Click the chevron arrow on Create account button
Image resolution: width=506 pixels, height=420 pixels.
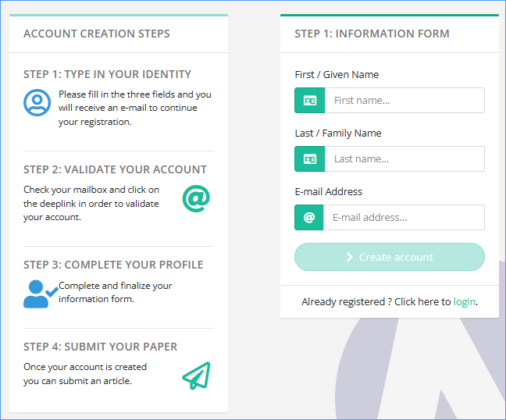349,257
